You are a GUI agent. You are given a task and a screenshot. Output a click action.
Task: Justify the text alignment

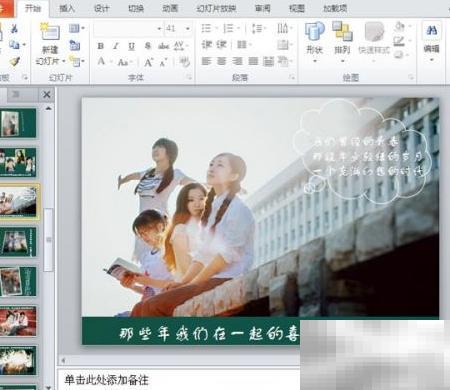(x=253, y=61)
